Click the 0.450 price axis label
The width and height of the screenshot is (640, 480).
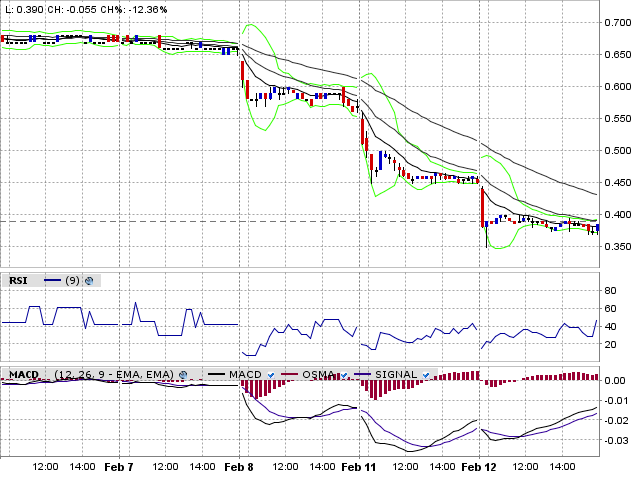pyautogui.click(x=618, y=182)
